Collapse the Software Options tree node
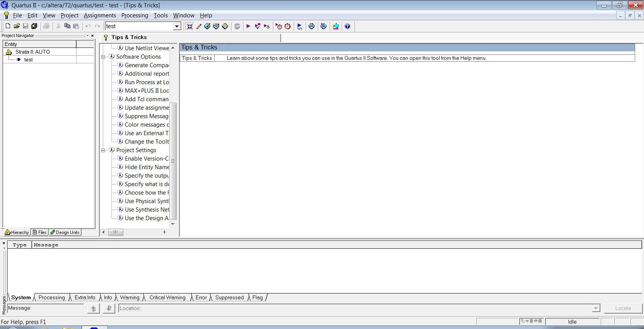The height and width of the screenshot is (329, 644). point(103,57)
